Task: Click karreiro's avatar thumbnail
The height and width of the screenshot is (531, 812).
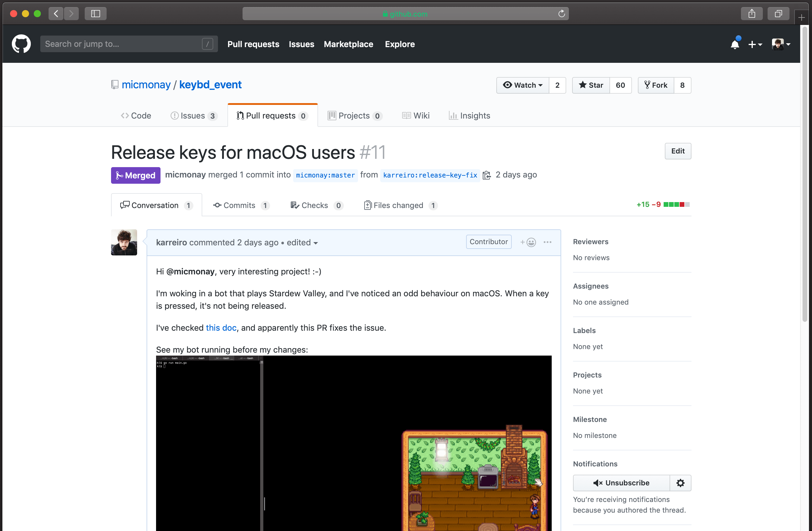Action: tap(124, 242)
